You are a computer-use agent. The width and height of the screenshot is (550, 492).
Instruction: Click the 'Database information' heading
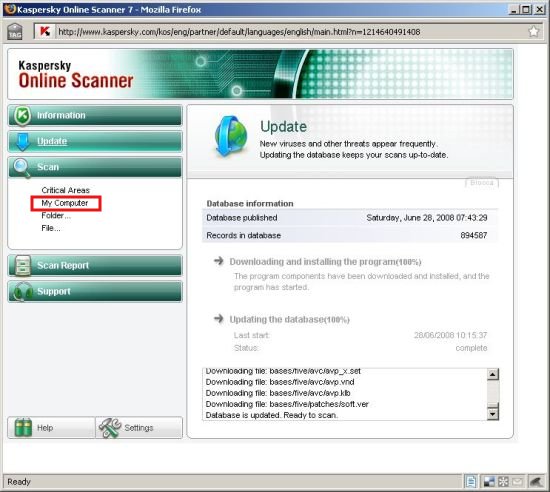click(250, 204)
